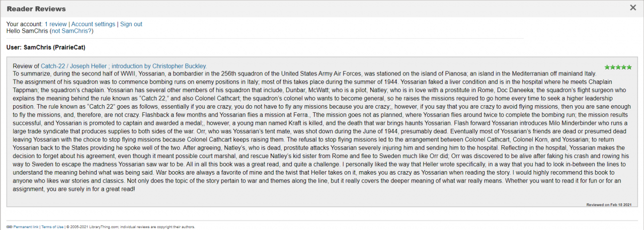Click the fifth green rating star
Viewport: 644px width, 230px height.
tap(629, 66)
